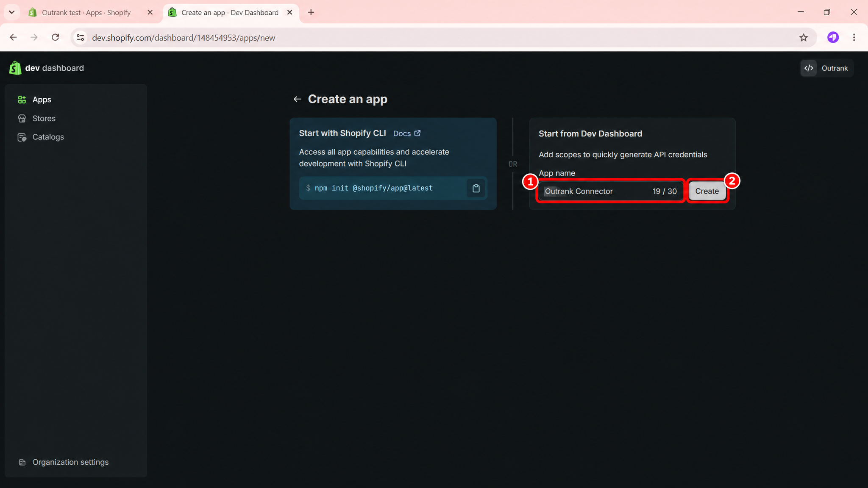Screen dimensions: 868x488
Task: Expand the tab search dropdown arrow
Action: coord(12,12)
